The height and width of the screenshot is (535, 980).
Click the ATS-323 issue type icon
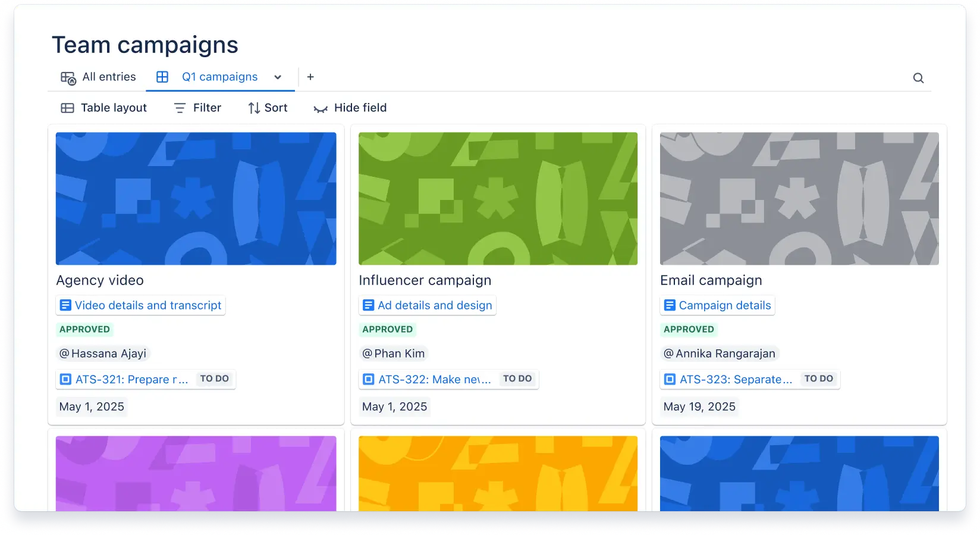(670, 379)
